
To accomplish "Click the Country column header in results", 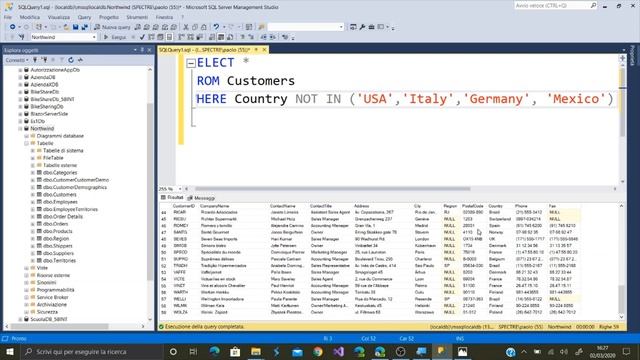I will coord(496,206).
